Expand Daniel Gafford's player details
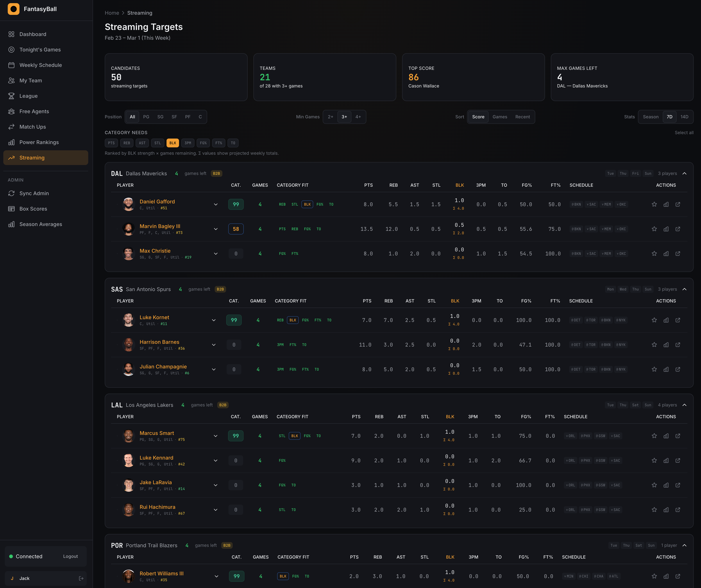Viewport: 701px width, 588px height. 216,204
